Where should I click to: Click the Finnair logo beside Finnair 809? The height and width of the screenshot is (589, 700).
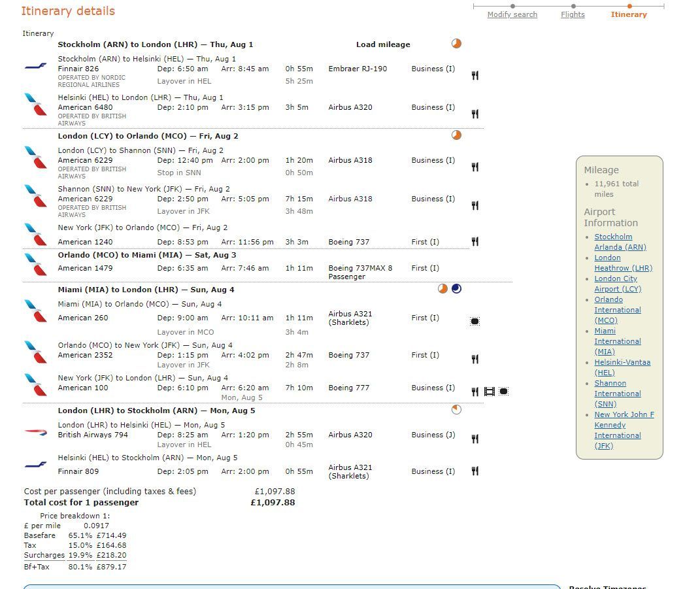36,465
